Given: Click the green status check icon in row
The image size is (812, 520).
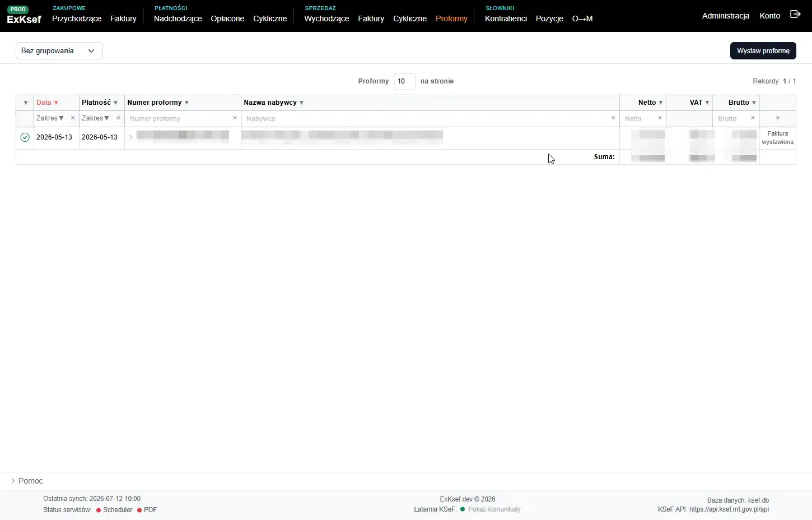Looking at the screenshot, I should pos(25,137).
